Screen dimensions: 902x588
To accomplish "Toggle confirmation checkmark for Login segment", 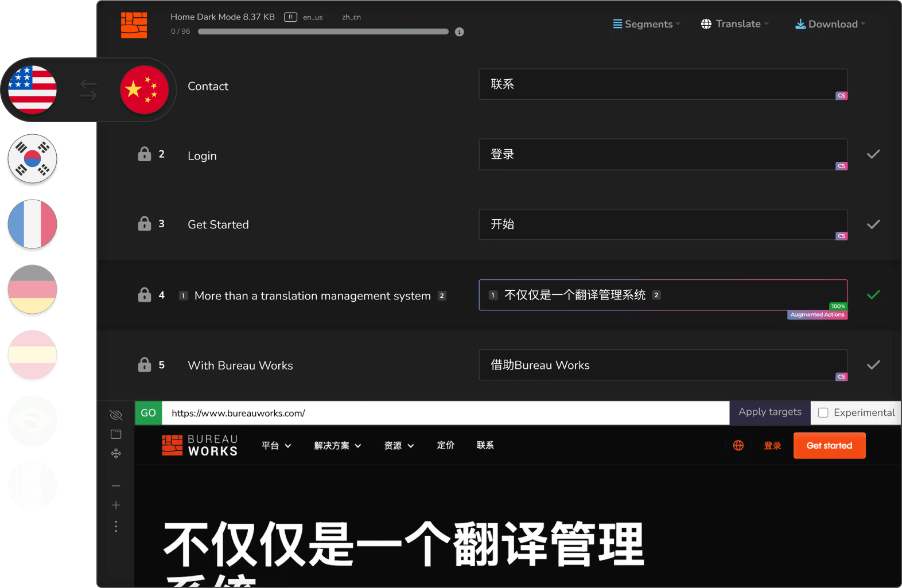I will (873, 154).
